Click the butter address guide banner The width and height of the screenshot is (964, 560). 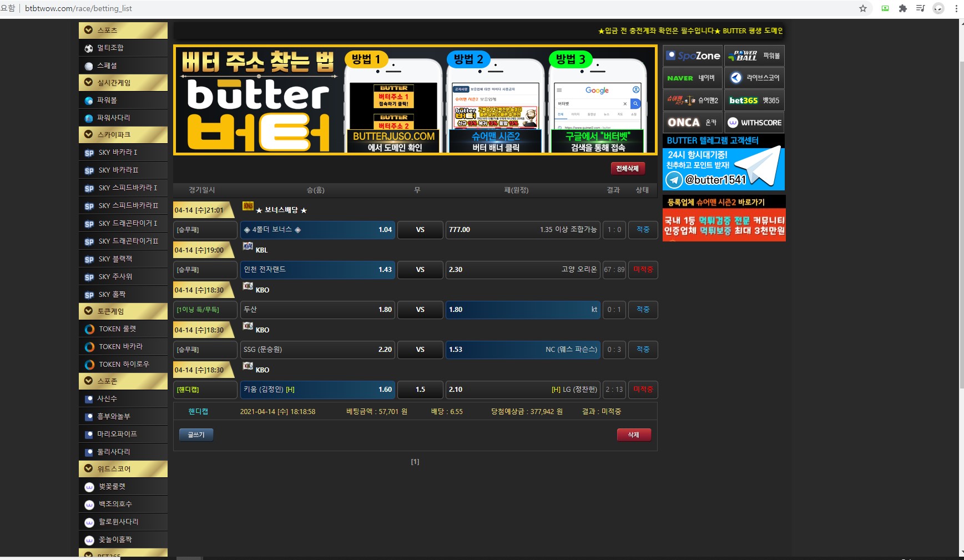(415, 100)
